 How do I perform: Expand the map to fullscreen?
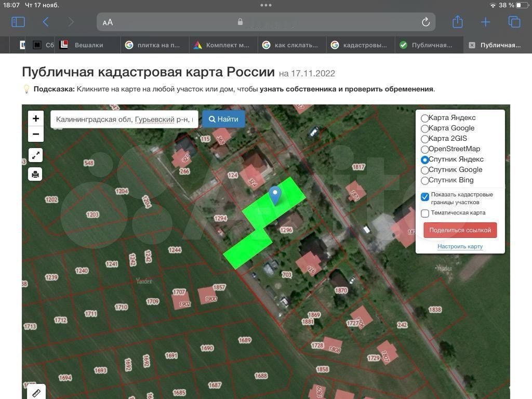coord(35,155)
